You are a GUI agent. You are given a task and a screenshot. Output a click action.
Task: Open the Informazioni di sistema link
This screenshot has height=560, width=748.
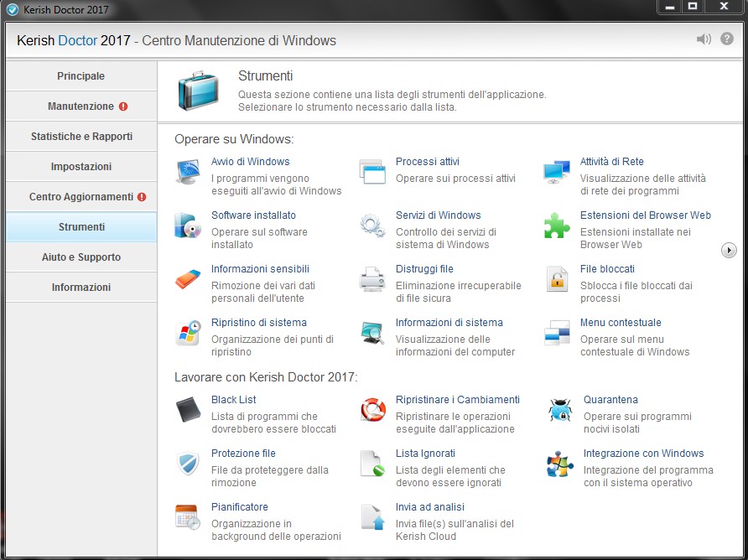[449, 323]
